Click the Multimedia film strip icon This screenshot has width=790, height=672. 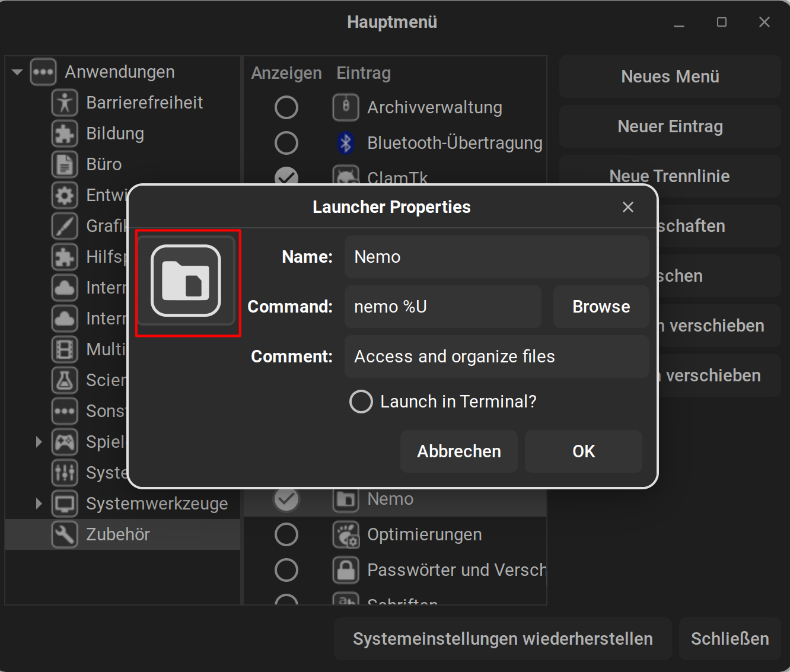65,349
